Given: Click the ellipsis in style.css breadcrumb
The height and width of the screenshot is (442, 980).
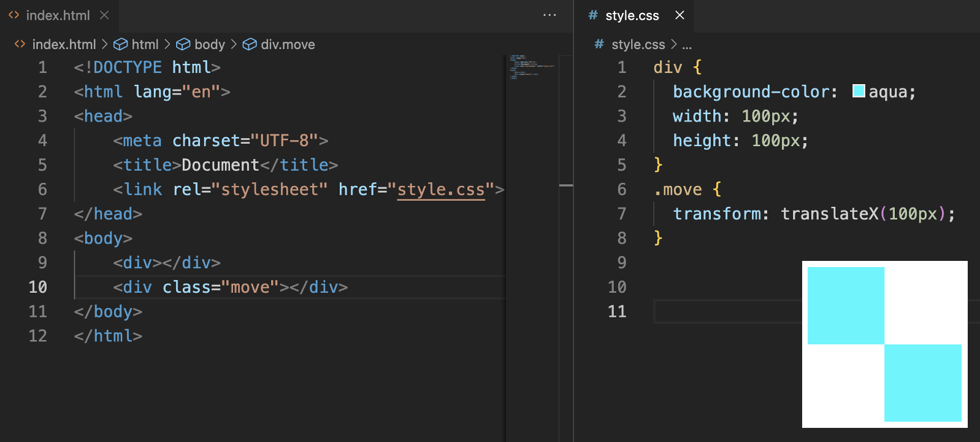Looking at the screenshot, I should pos(687,45).
